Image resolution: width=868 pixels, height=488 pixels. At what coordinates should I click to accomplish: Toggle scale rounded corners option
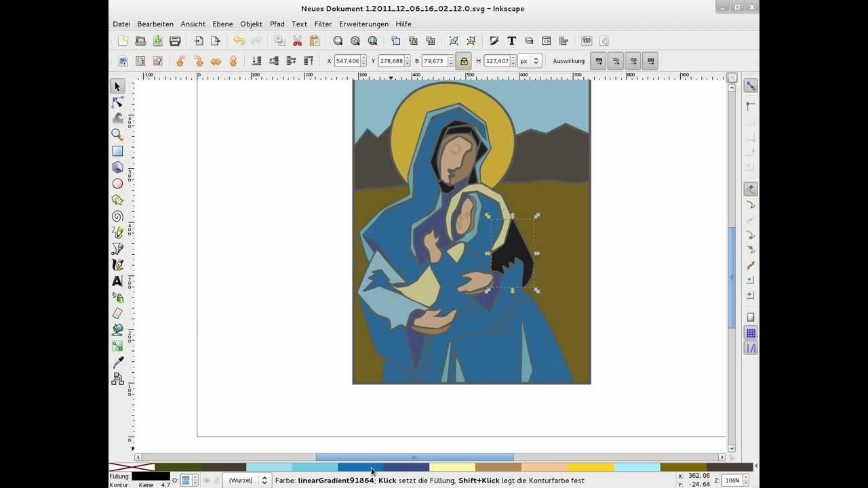[x=616, y=61]
